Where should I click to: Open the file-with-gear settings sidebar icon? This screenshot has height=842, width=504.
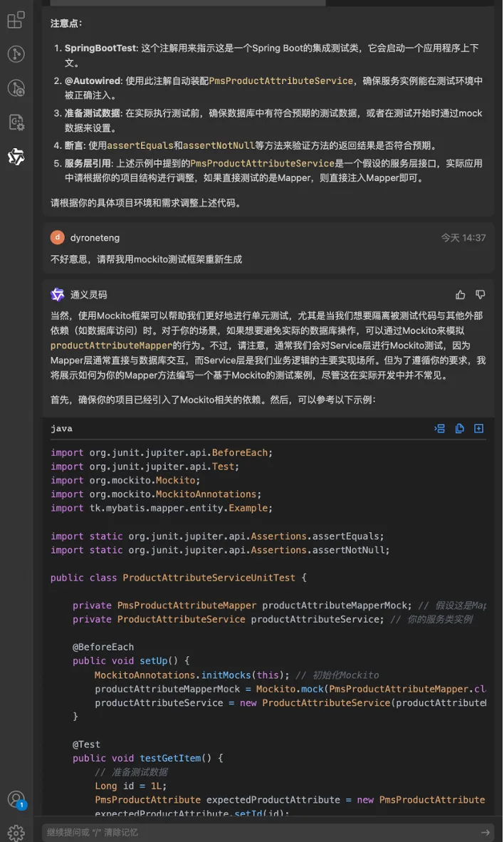[16, 123]
